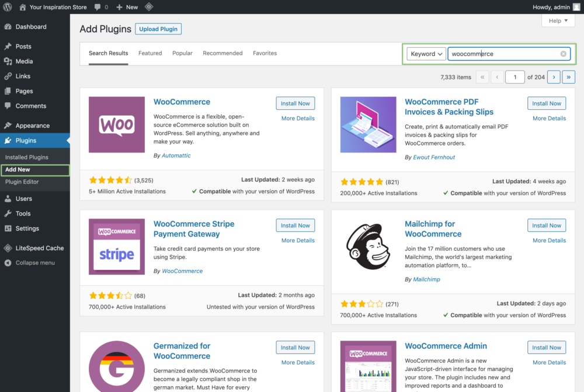Click the Settings sliders icon in sidebar

click(x=8, y=228)
